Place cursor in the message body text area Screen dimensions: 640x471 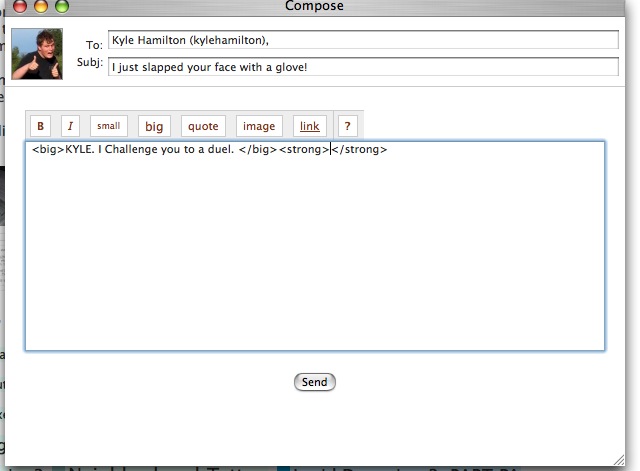click(x=315, y=246)
